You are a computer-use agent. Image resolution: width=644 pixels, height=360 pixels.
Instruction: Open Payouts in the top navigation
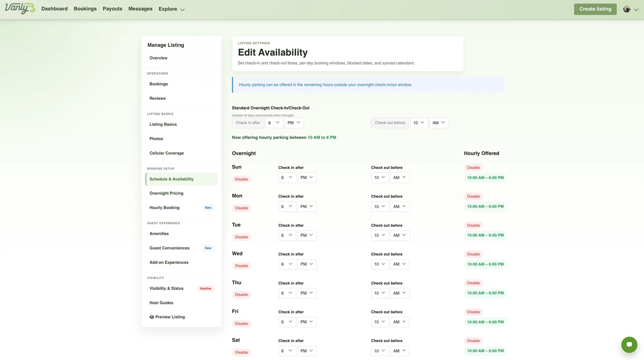[112, 9]
